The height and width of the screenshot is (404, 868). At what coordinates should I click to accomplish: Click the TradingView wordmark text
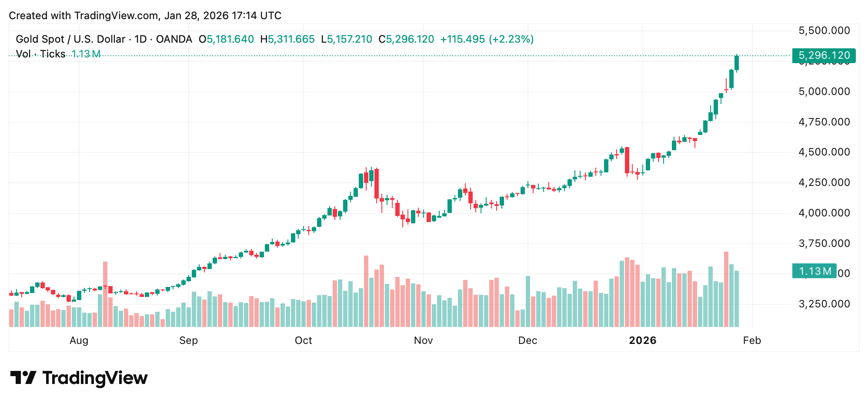95,378
